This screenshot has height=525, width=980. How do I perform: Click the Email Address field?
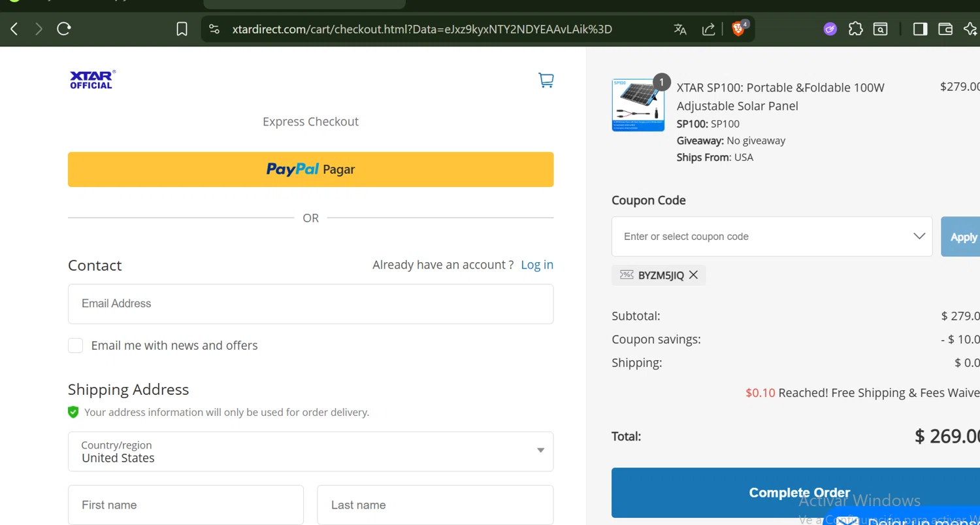point(310,304)
